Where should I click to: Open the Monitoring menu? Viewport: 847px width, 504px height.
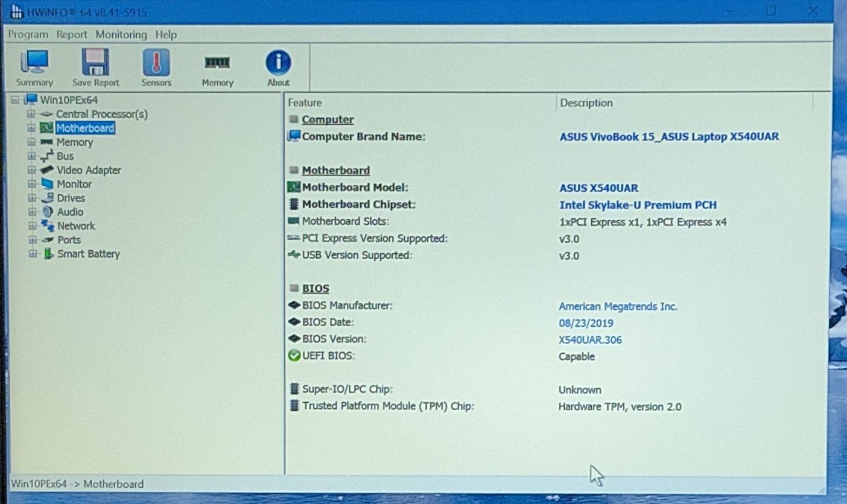click(x=121, y=34)
